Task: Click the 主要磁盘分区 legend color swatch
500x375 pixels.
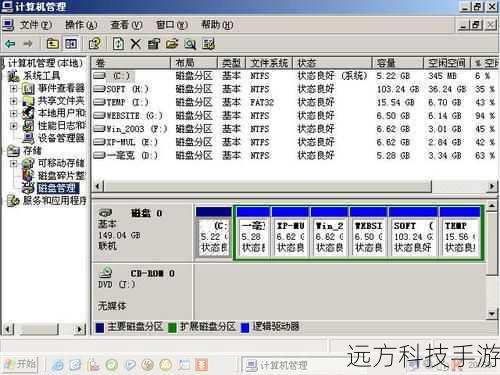Action: tap(100, 327)
